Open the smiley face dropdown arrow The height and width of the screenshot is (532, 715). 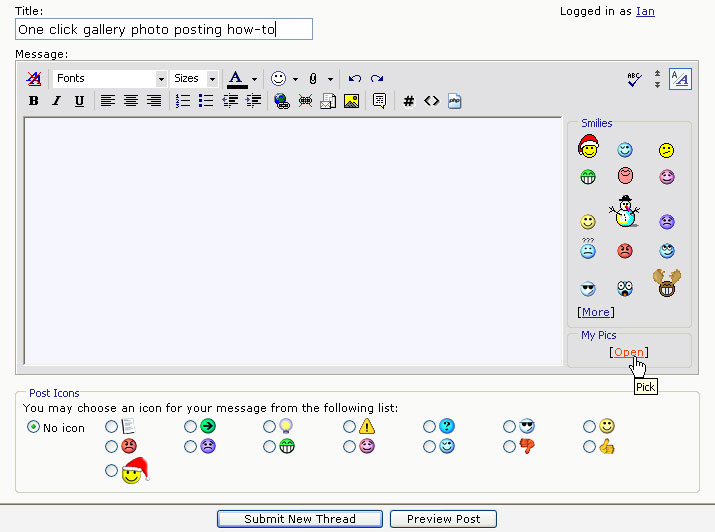click(x=295, y=79)
